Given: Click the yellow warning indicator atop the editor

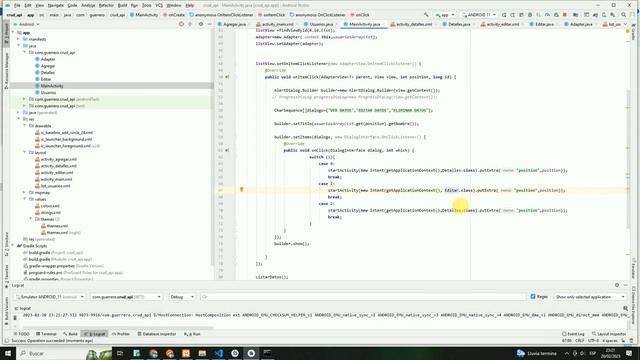Looking at the screenshot, I should (x=628, y=31).
